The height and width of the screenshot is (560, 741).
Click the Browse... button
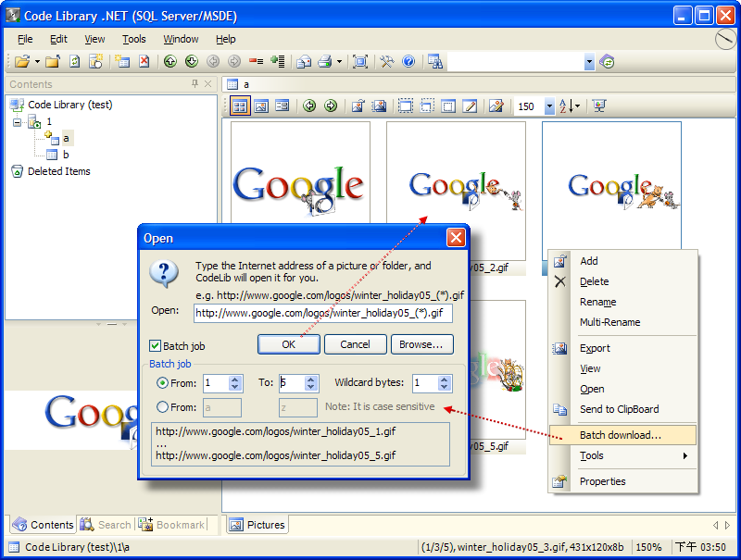(422, 344)
